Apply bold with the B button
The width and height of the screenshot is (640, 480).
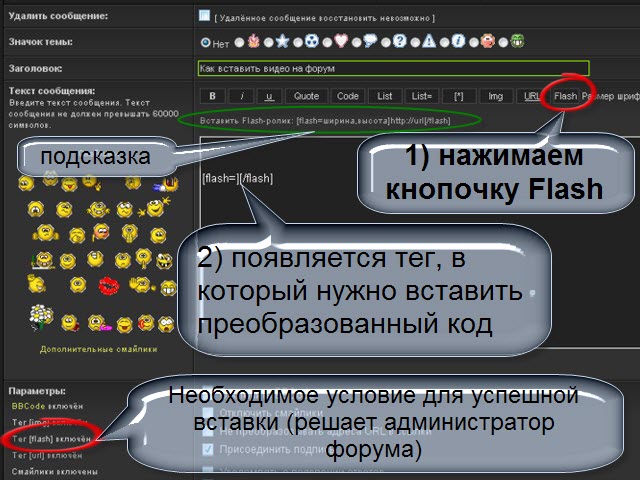pos(212,96)
